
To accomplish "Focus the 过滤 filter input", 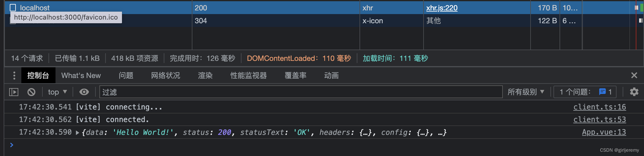I will (x=301, y=92).
